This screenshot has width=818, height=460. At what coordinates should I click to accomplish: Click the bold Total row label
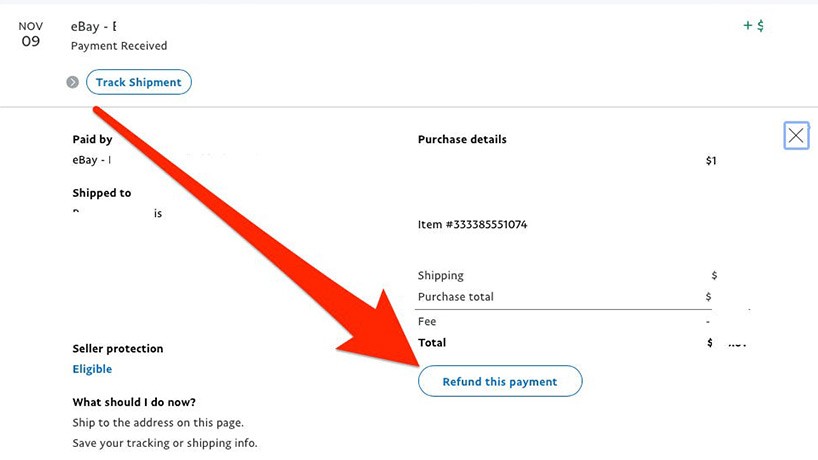click(432, 343)
